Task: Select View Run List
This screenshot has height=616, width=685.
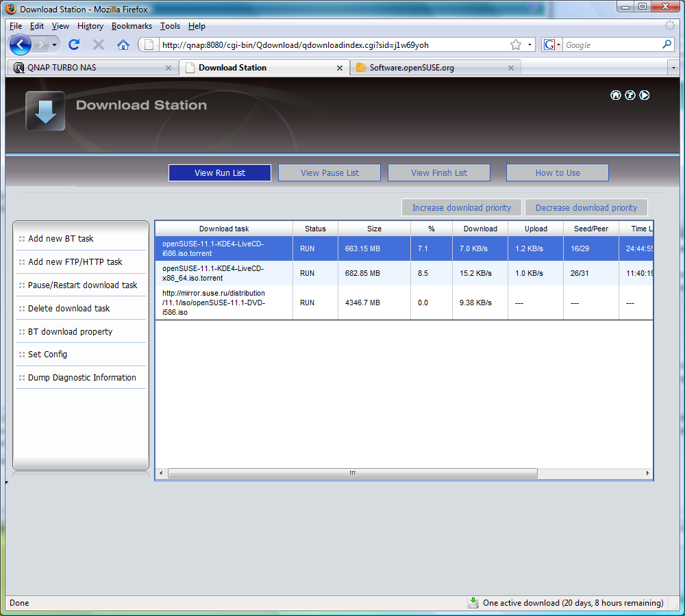Action: click(220, 172)
